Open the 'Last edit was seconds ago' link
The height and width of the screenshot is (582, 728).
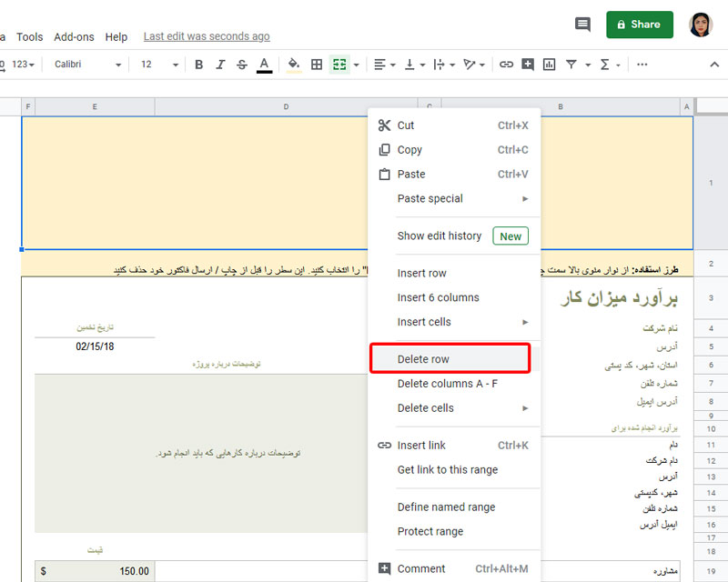[207, 36]
